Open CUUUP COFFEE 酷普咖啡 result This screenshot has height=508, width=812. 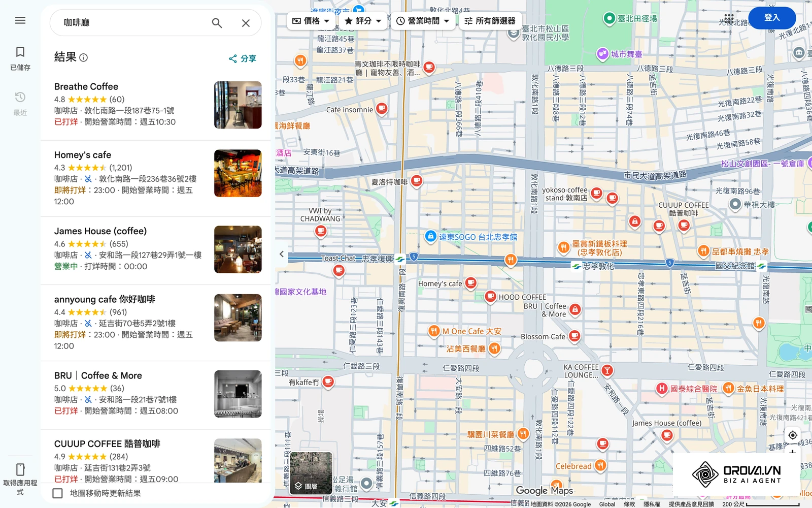156,457
